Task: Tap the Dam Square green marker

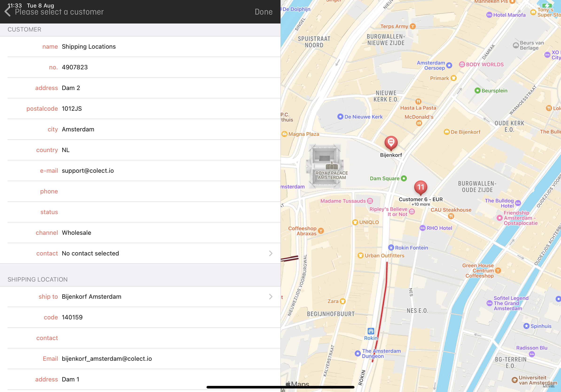Action: [404, 178]
